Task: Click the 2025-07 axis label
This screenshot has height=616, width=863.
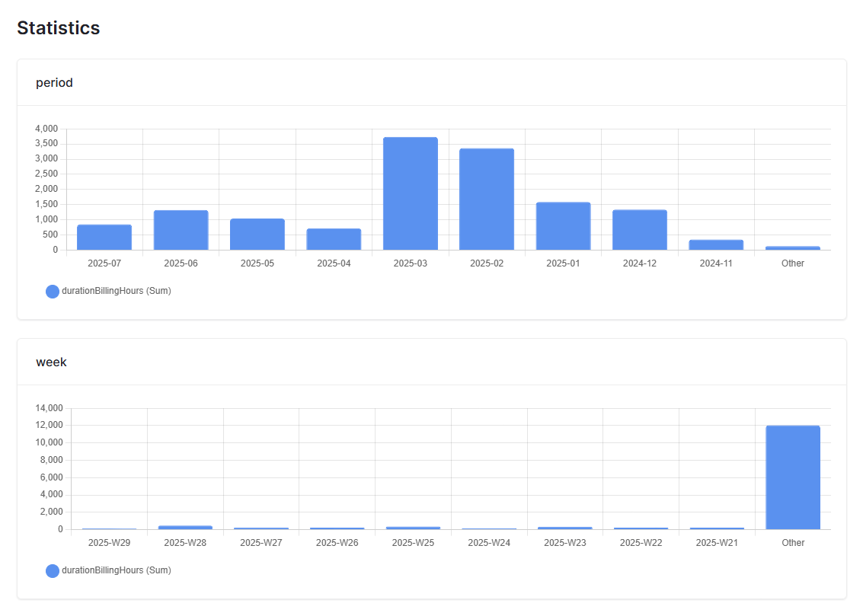Action: pyautogui.click(x=104, y=263)
